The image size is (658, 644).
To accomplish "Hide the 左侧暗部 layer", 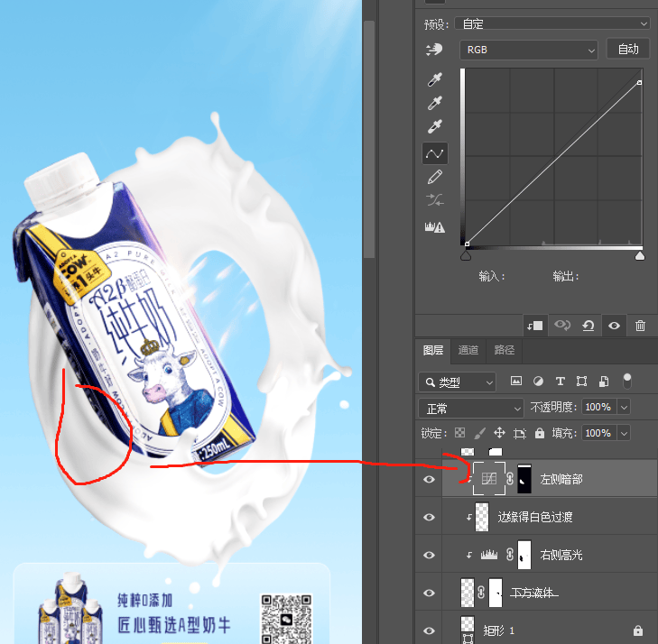I will (x=429, y=479).
